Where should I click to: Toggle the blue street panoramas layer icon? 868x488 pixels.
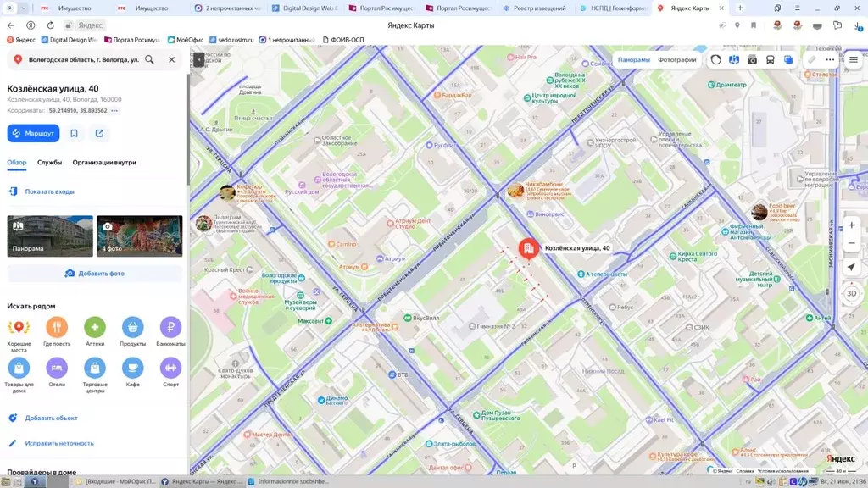click(734, 60)
